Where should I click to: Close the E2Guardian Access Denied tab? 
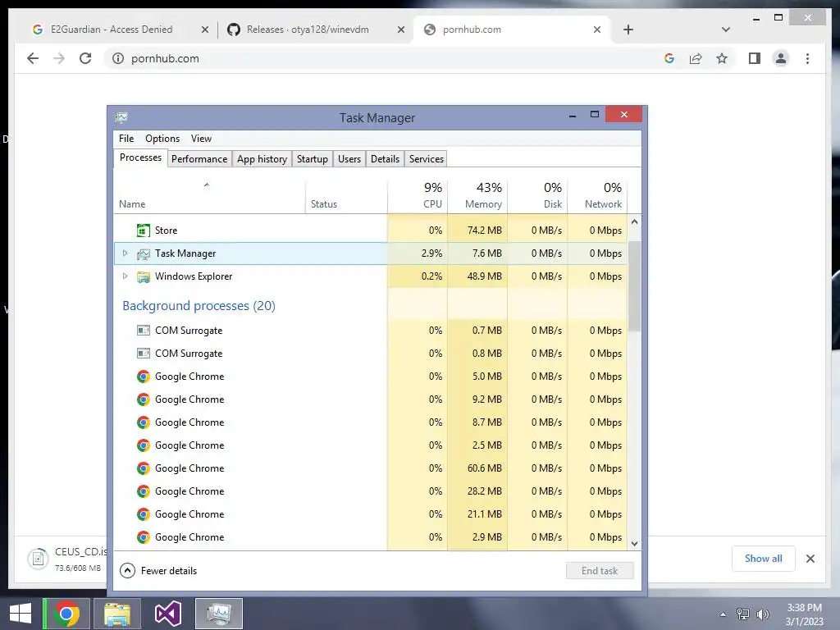point(204,30)
